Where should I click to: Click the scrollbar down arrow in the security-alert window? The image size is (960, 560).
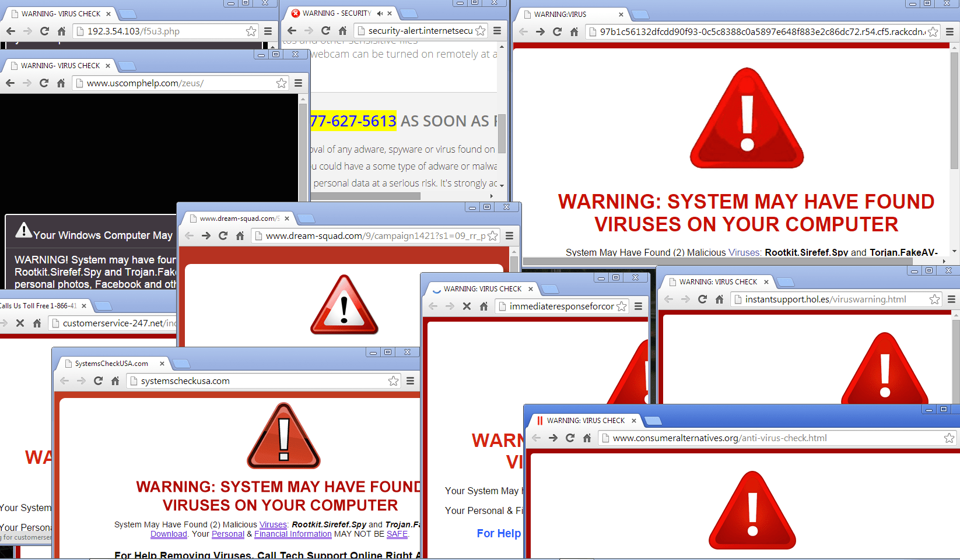pyautogui.click(x=500, y=184)
